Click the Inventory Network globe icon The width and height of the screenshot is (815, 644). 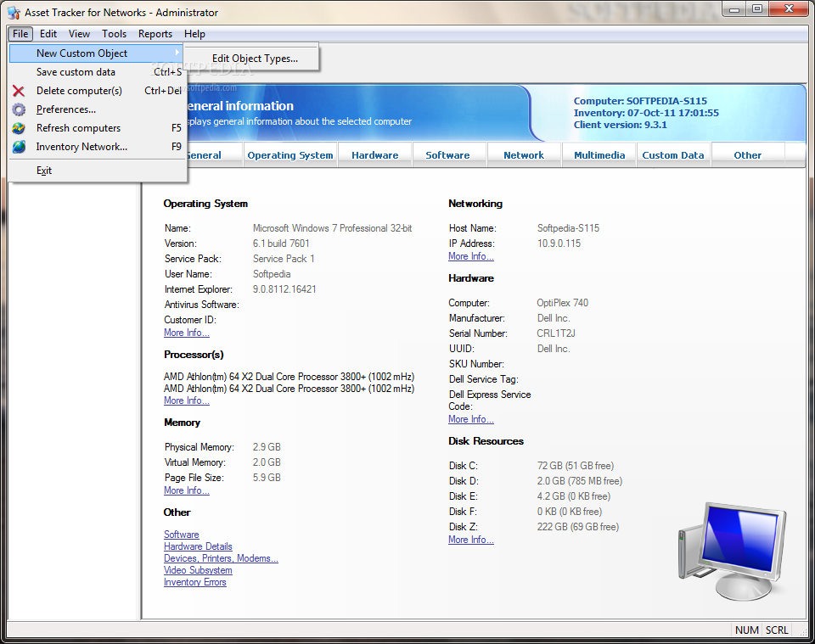(x=19, y=147)
